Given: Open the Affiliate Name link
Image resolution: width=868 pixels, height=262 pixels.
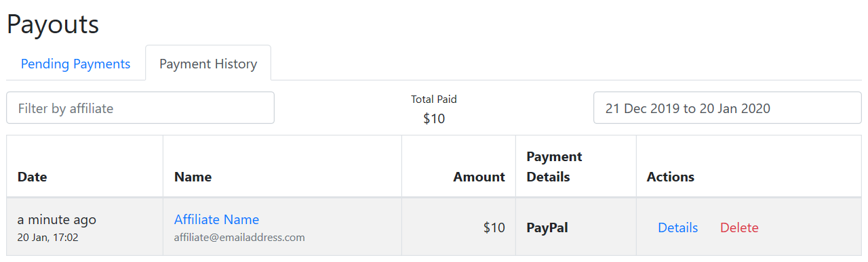Looking at the screenshot, I should tap(216, 219).
